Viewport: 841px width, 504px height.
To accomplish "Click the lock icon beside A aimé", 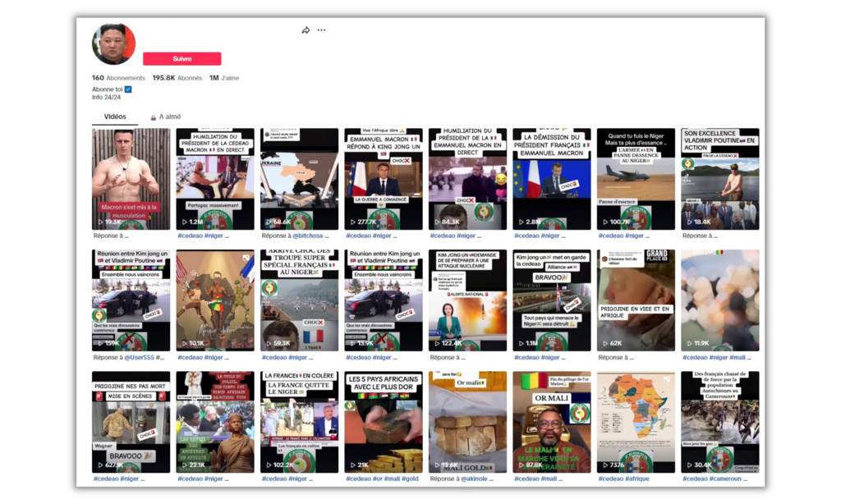I will (x=153, y=117).
